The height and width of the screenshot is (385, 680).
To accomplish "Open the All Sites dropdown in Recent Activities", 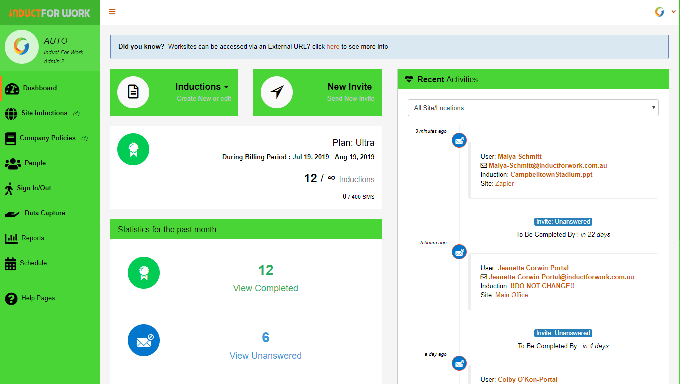I will pos(533,108).
